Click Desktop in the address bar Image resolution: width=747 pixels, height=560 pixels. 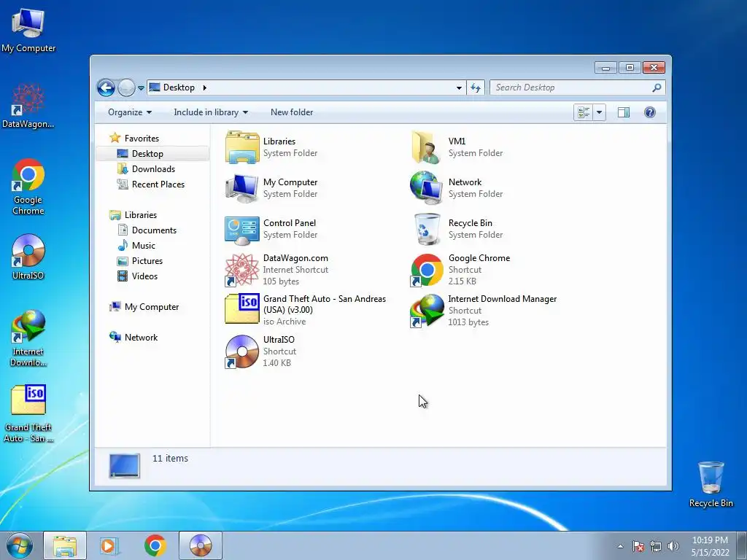point(179,87)
